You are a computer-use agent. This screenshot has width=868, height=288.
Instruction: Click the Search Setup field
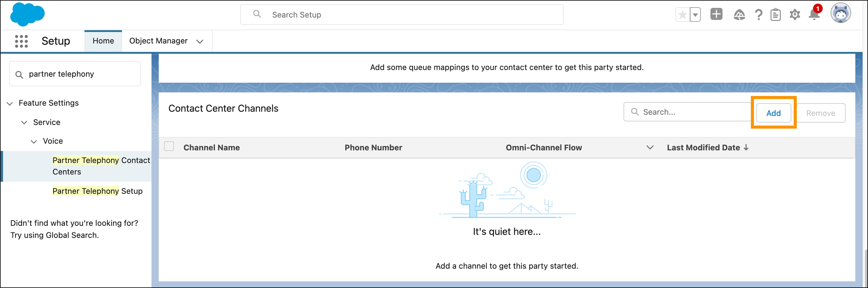coord(402,14)
